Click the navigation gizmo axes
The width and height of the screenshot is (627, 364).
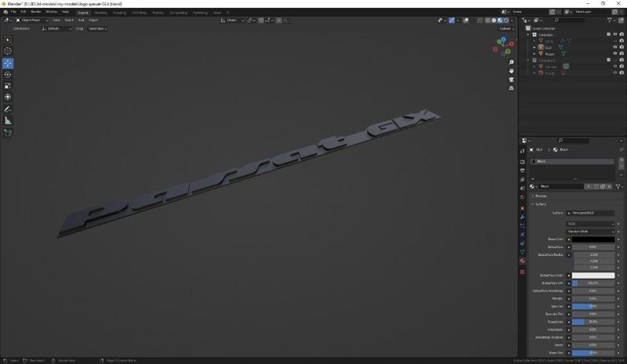[x=504, y=46]
